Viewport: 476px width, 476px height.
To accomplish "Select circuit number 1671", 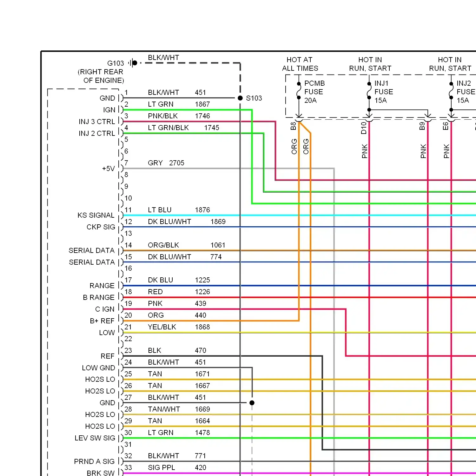I will pyautogui.click(x=202, y=374).
